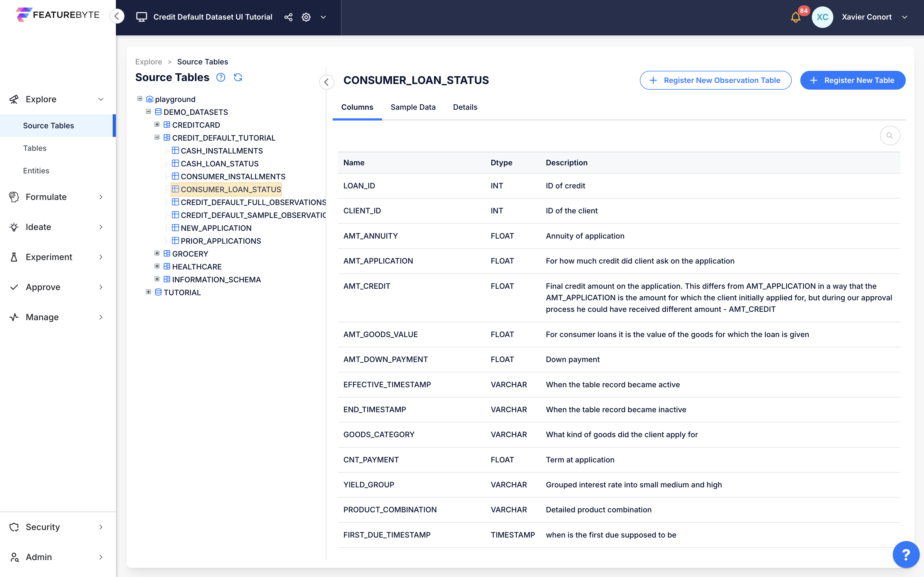Expand the TUTORIAL tree node
Screen dimensions: 924x577
(148, 292)
